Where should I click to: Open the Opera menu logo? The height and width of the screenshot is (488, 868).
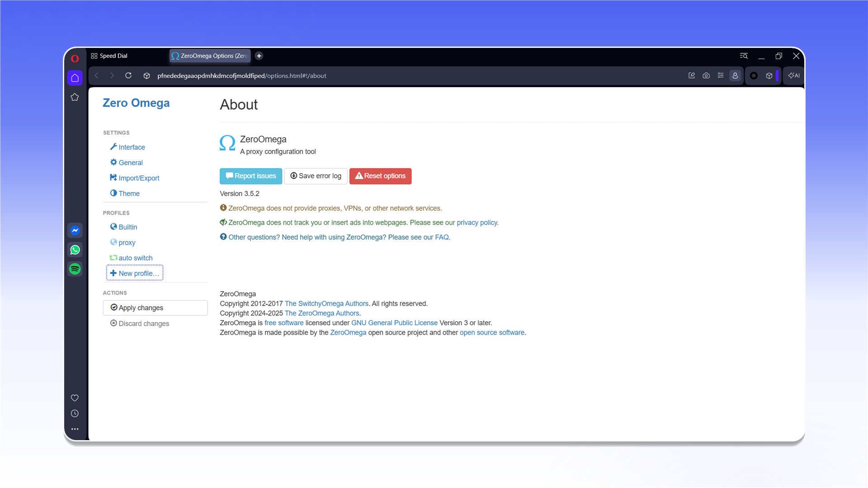point(75,58)
